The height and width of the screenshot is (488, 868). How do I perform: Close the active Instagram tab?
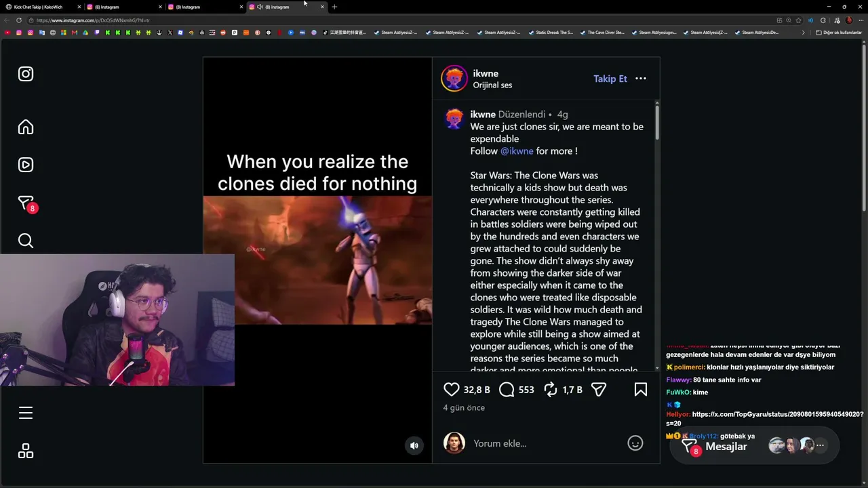[x=322, y=7]
